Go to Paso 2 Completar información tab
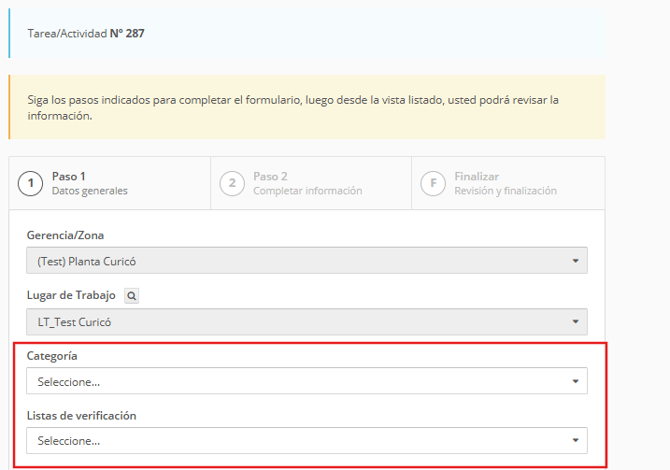 tap(307, 183)
